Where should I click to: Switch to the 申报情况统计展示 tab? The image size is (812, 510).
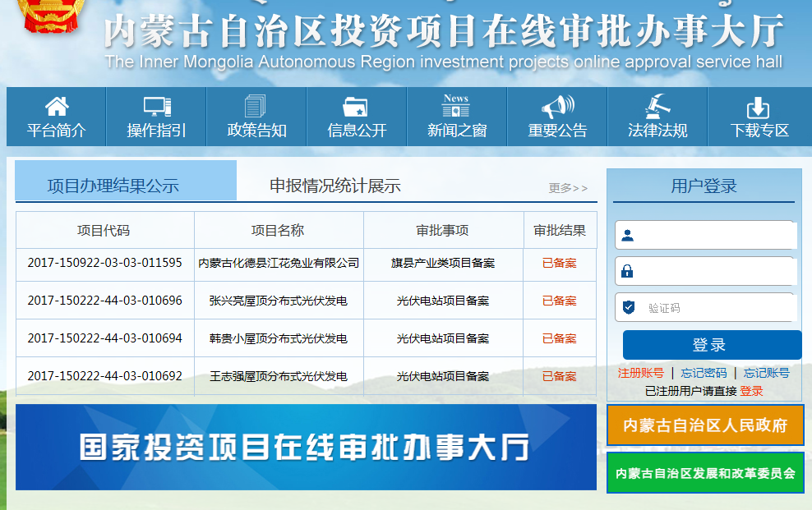(335, 186)
